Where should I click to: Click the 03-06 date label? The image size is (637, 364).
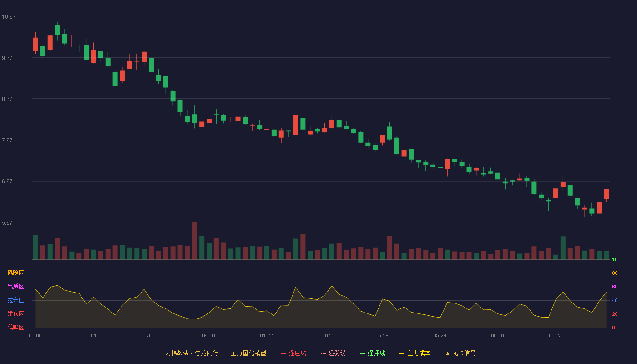(x=35, y=335)
